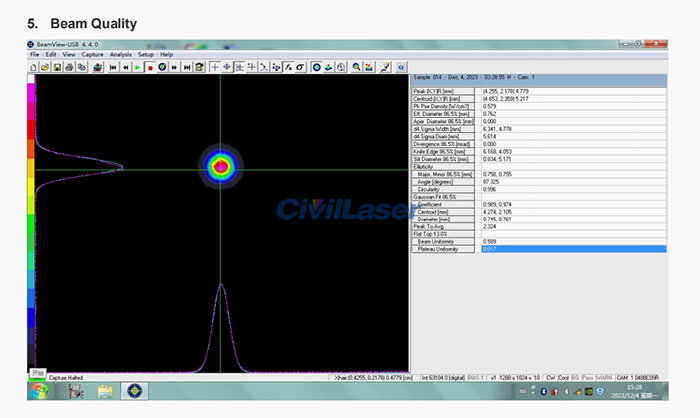Click the Angle value 87.325
The height and width of the screenshot is (418, 700).
[x=491, y=182]
